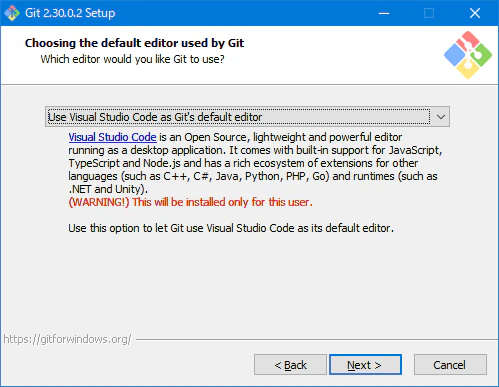Click the disabled maximize window button
499x387 pixels.
pyautogui.click(x=429, y=13)
